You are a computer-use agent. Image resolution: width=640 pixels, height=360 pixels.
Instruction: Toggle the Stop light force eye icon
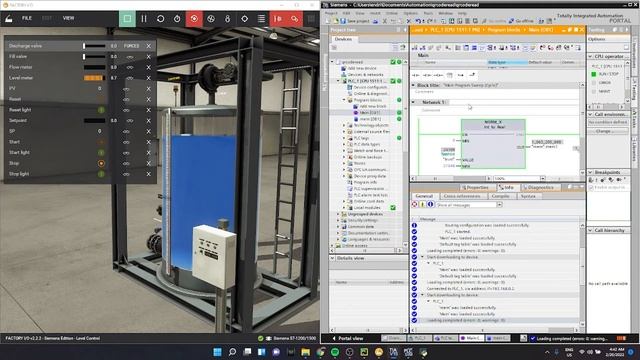click(x=126, y=174)
